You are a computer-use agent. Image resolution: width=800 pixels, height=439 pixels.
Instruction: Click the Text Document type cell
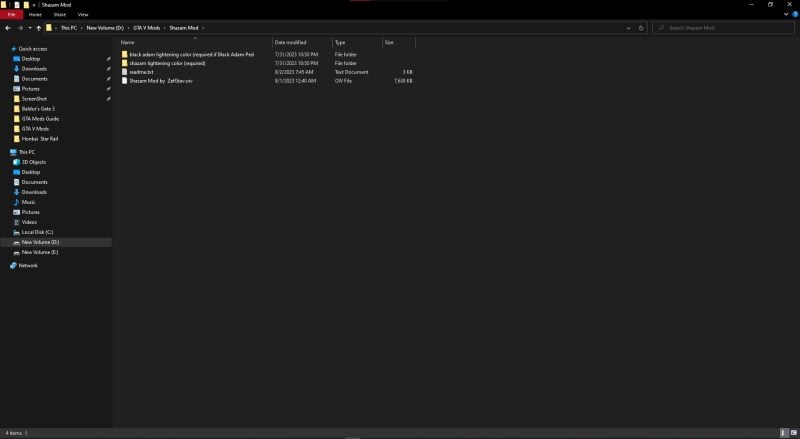[x=352, y=72]
